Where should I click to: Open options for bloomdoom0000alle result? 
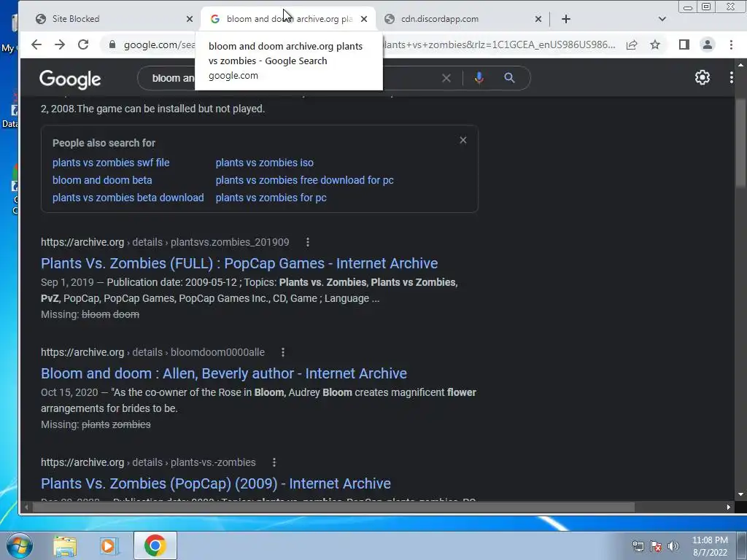click(283, 352)
